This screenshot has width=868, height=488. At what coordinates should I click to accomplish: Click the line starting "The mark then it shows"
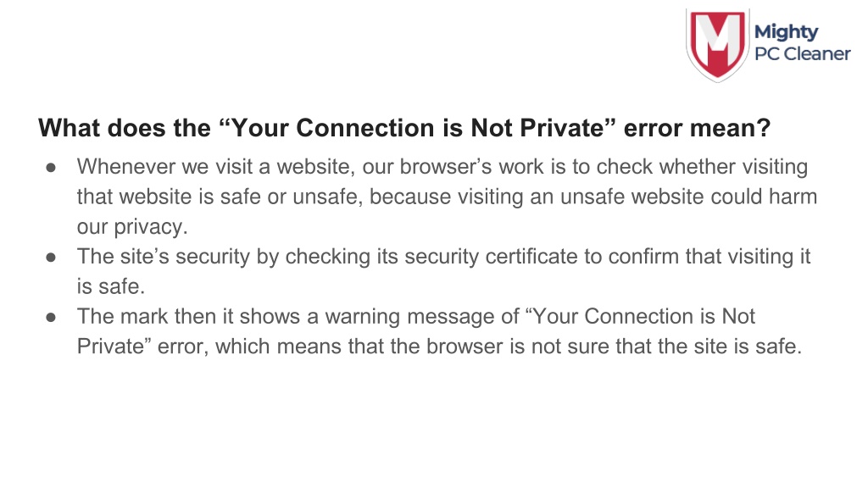415,317
